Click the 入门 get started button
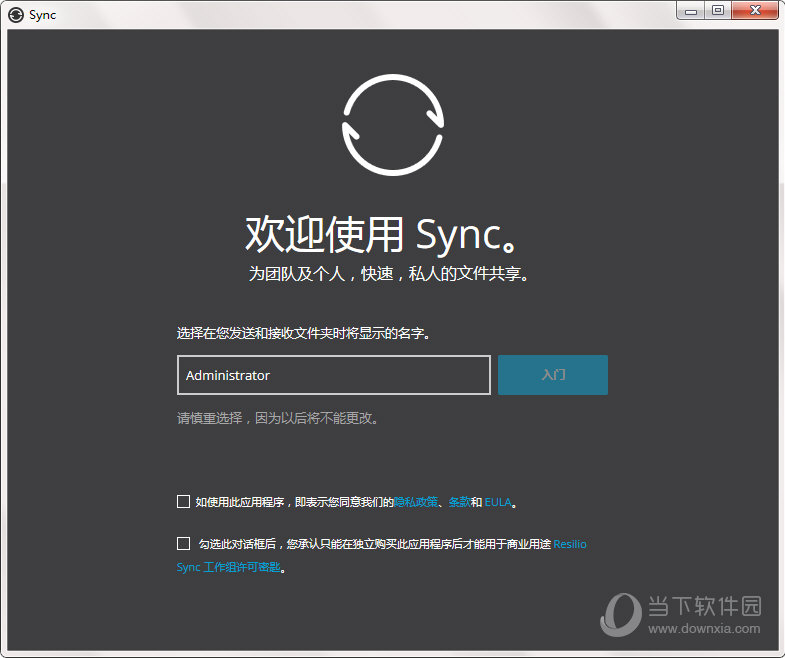The height and width of the screenshot is (658, 785). click(x=553, y=375)
